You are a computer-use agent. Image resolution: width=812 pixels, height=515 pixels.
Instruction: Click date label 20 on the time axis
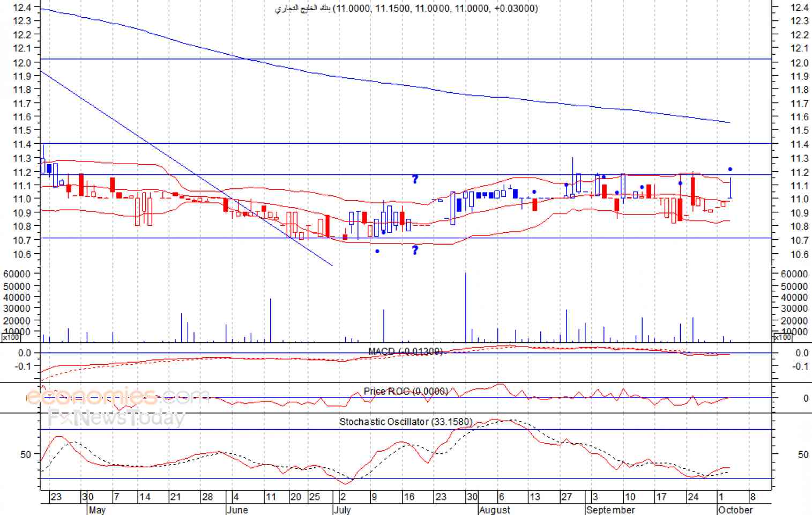(x=295, y=497)
